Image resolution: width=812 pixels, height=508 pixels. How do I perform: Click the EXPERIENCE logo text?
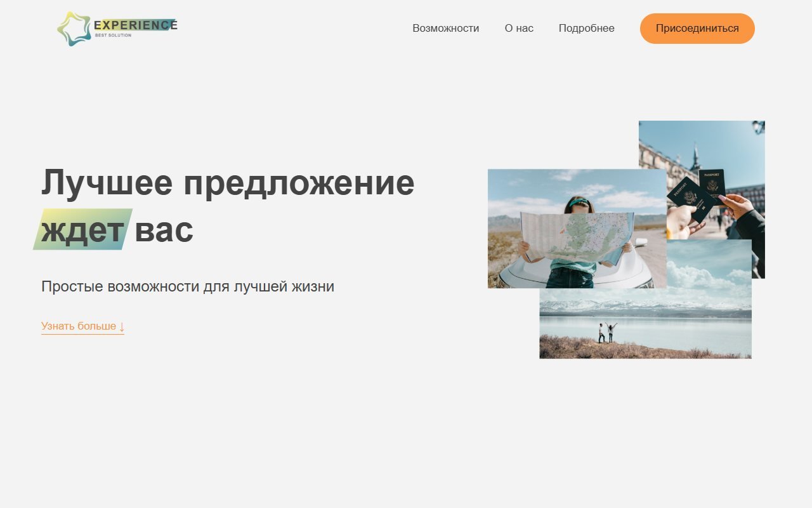click(136, 25)
